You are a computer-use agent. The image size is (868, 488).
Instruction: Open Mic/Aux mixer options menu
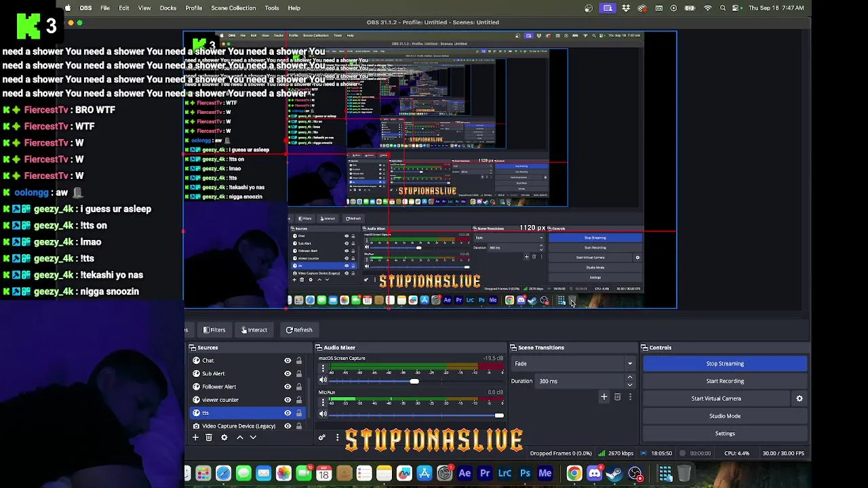pos(323,403)
